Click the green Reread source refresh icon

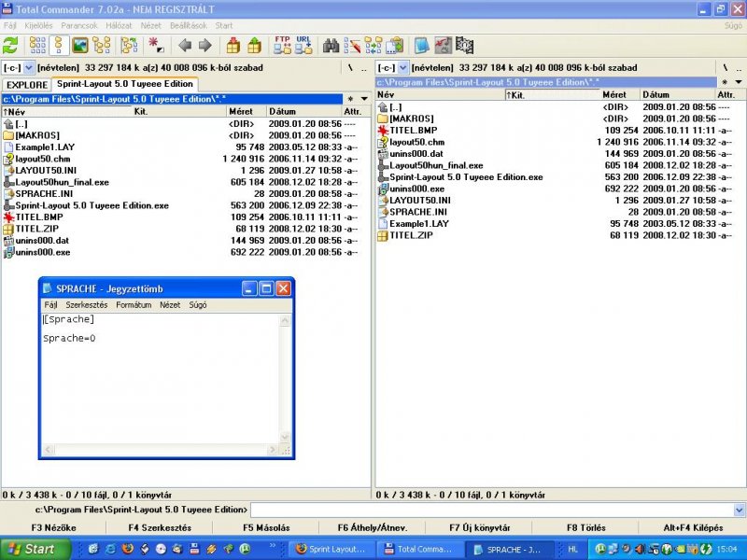10,46
